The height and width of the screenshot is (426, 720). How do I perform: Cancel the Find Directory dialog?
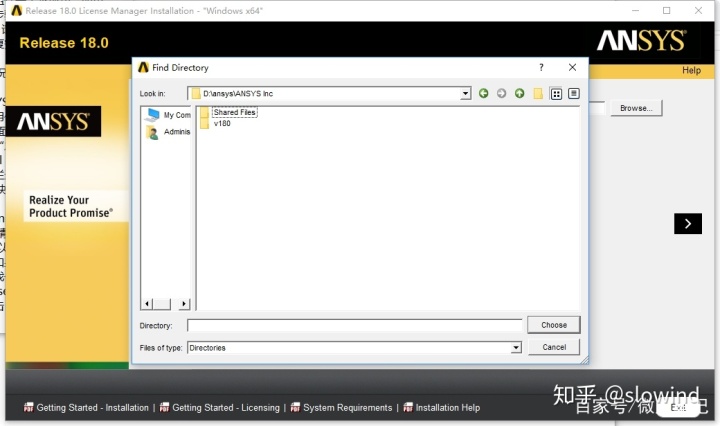tap(554, 347)
